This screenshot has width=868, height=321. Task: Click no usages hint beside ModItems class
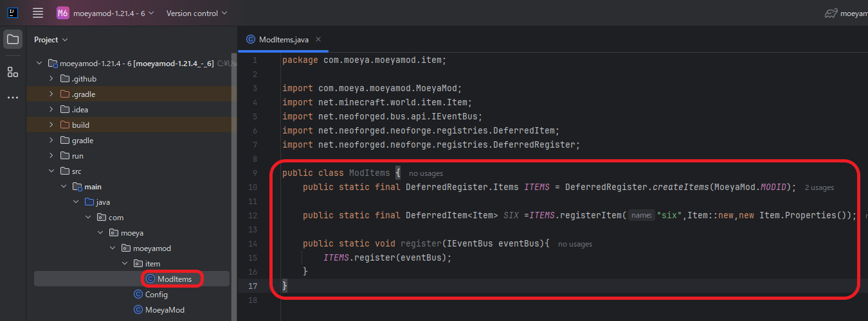pos(426,173)
